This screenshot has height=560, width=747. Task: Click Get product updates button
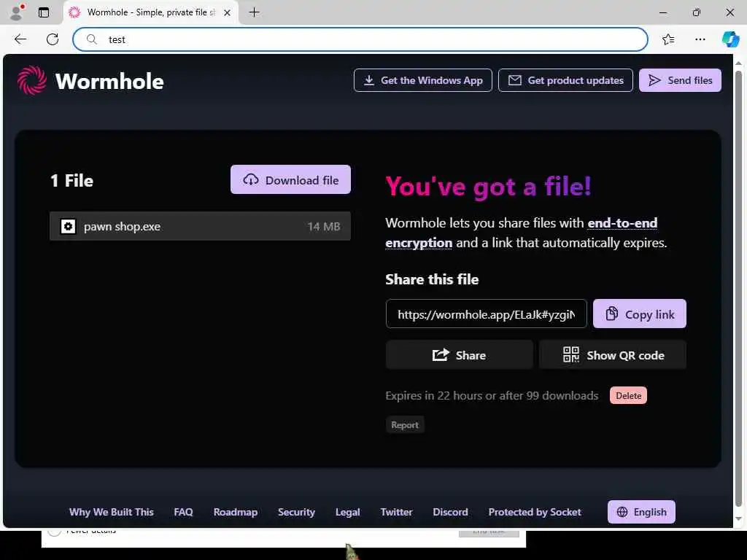pos(565,80)
